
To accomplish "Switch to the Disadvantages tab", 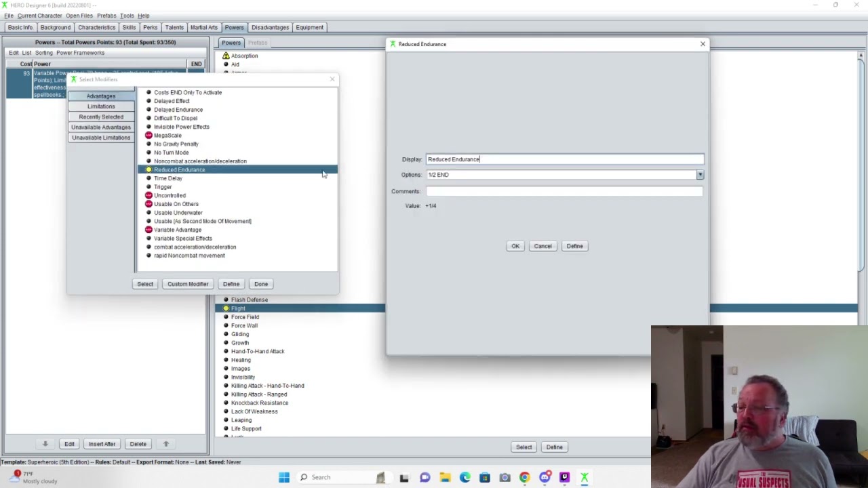I will [270, 27].
